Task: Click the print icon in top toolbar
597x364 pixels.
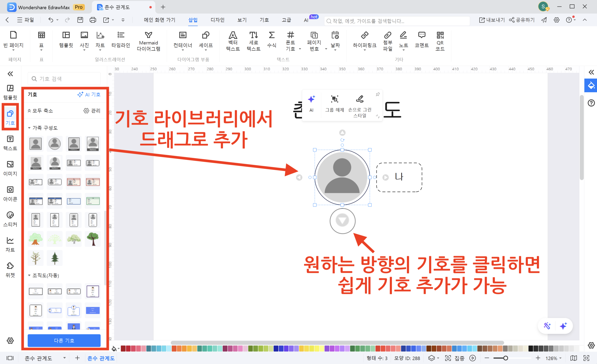Action: pyautogui.click(x=93, y=20)
